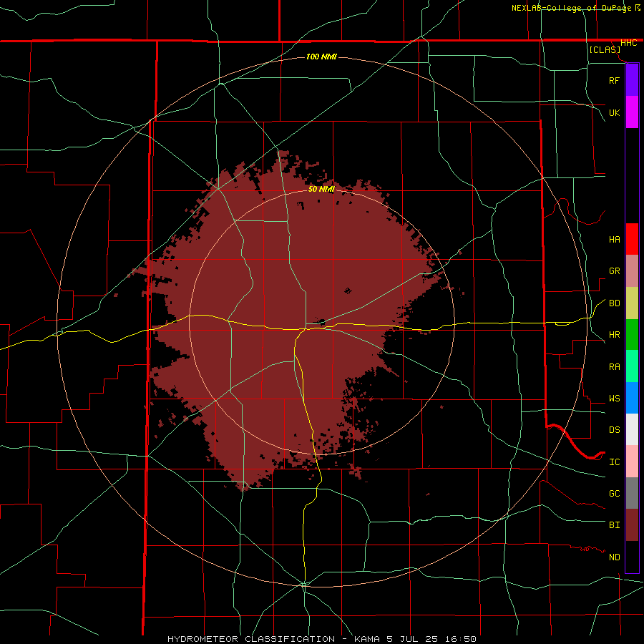The image size is (644, 644).
Task: Select the GR pink-brown legend swatch
Action: coord(632,271)
